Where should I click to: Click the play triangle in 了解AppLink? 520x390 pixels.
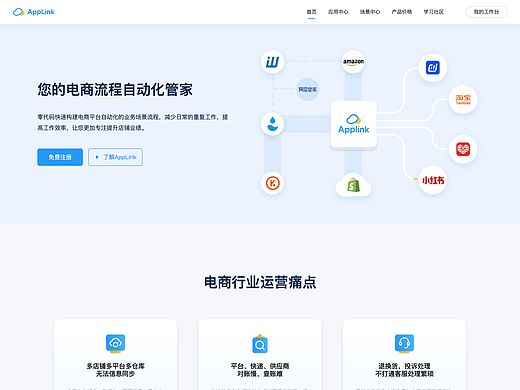pyautogui.click(x=97, y=157)
